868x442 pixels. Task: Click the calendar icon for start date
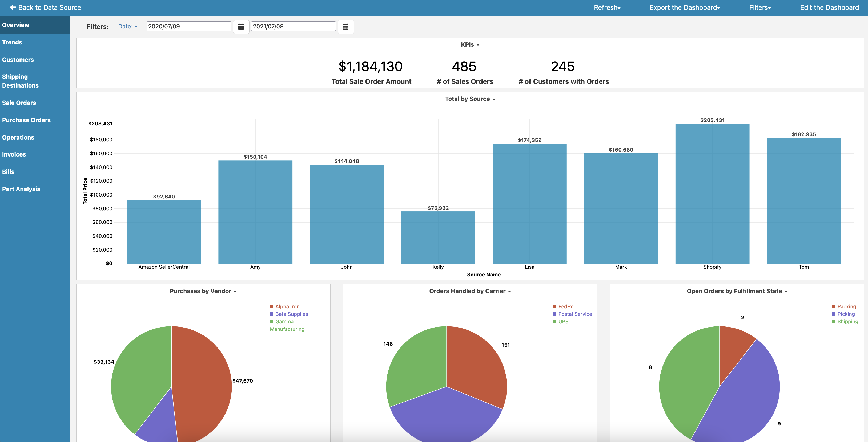pyautogui.click(x=240, y=26)
